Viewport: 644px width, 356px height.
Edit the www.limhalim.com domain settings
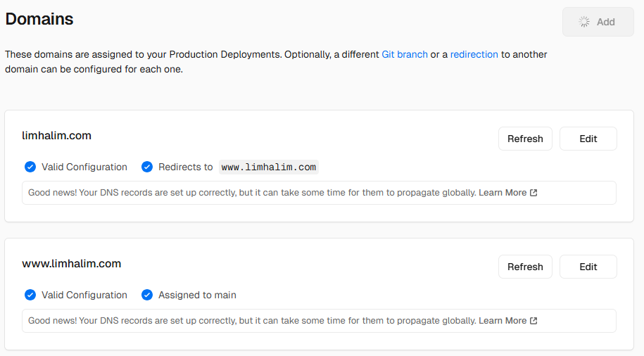point(588,267)
